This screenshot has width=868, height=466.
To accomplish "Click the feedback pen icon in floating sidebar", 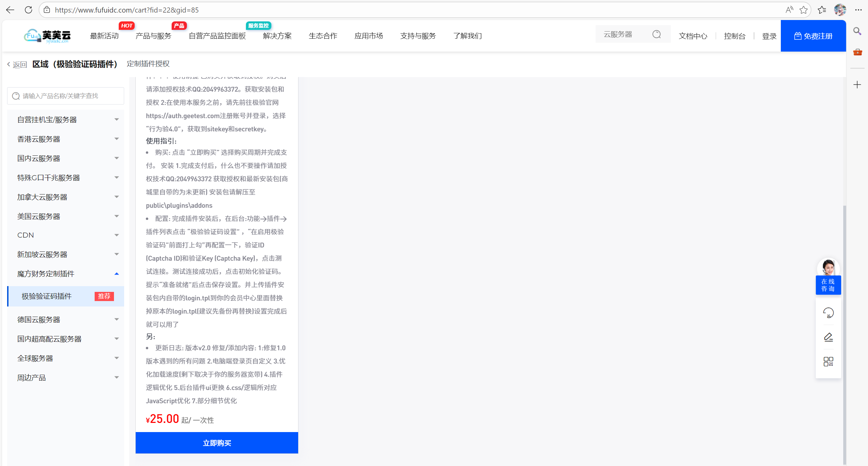I will click(828, 337).
